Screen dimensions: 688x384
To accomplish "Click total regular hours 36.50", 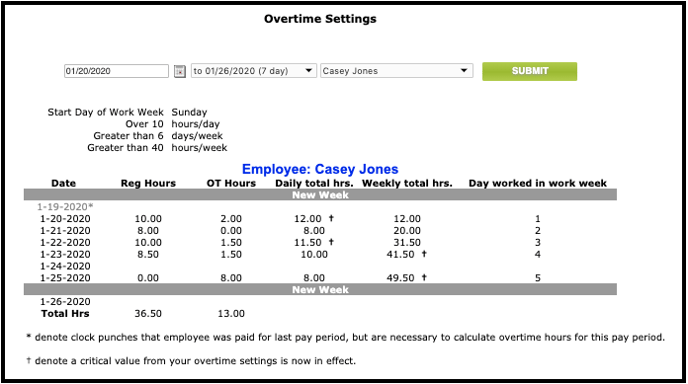I will tap(148, 313).
